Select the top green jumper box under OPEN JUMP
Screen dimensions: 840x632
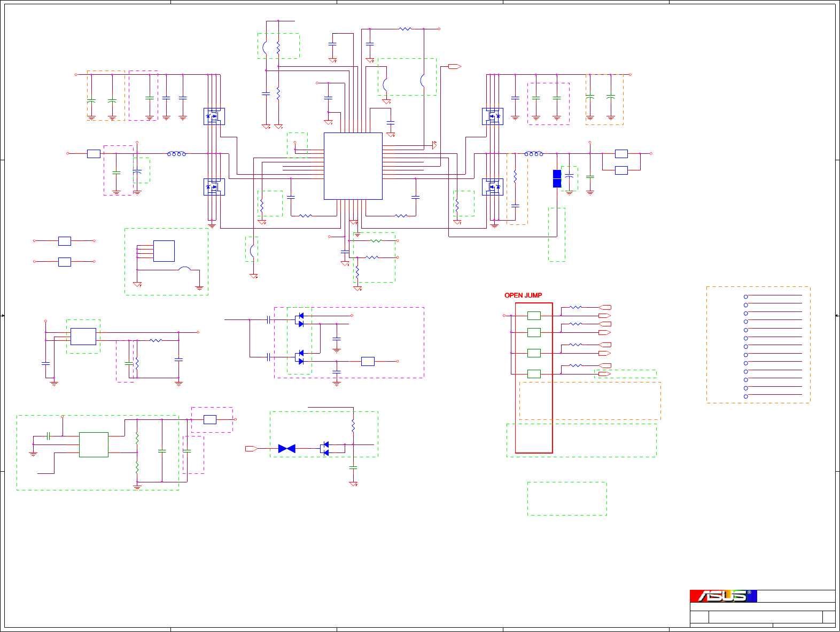pos(534,316)
